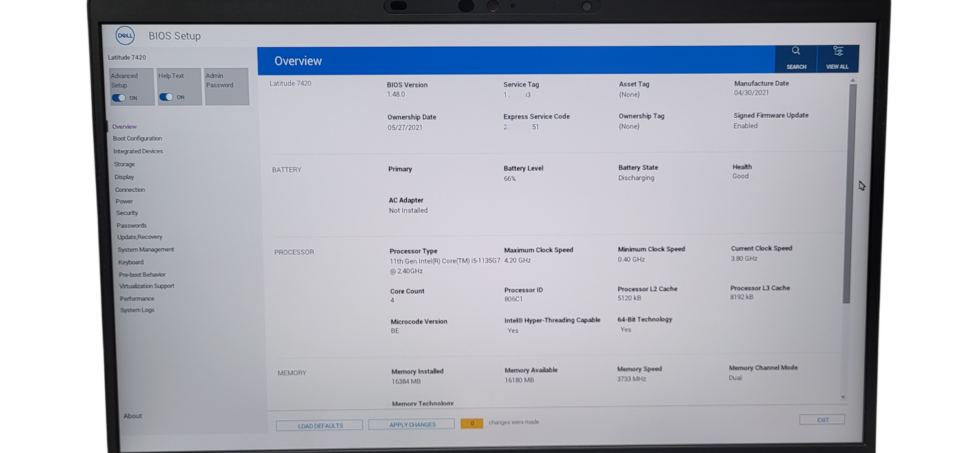Open the Power section
This screenshot has height=453, width=980.
point(124,201)
